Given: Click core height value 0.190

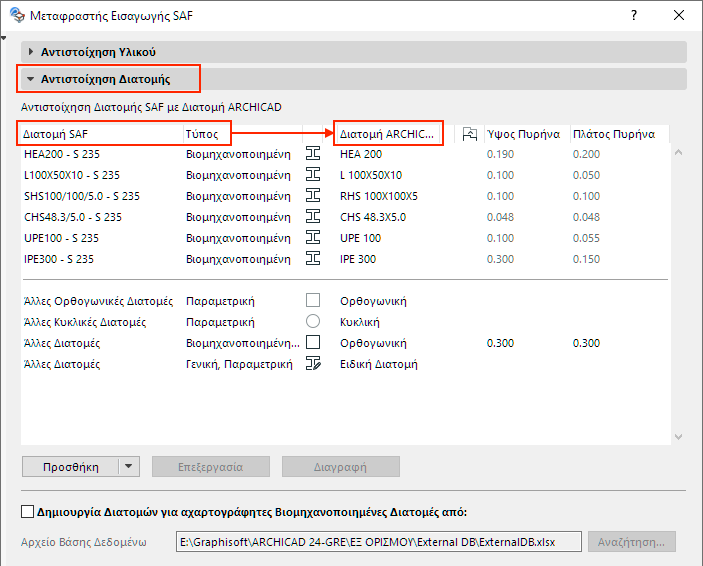Looking at the screenshot, I should (500, 154).
